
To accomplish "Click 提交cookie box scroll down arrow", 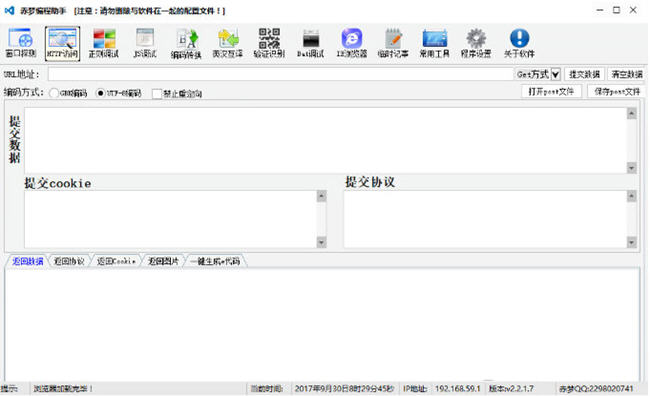I will pos(322,242).
